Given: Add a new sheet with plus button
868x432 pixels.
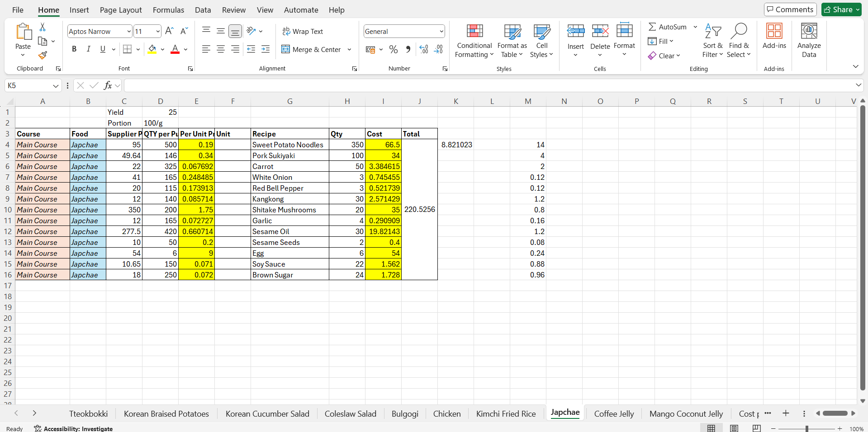Looking at the screenshot, I should [786, 413].
